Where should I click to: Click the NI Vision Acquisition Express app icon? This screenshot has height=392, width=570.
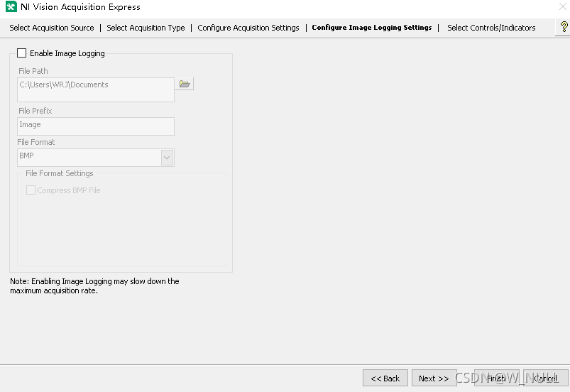point(11,6)
